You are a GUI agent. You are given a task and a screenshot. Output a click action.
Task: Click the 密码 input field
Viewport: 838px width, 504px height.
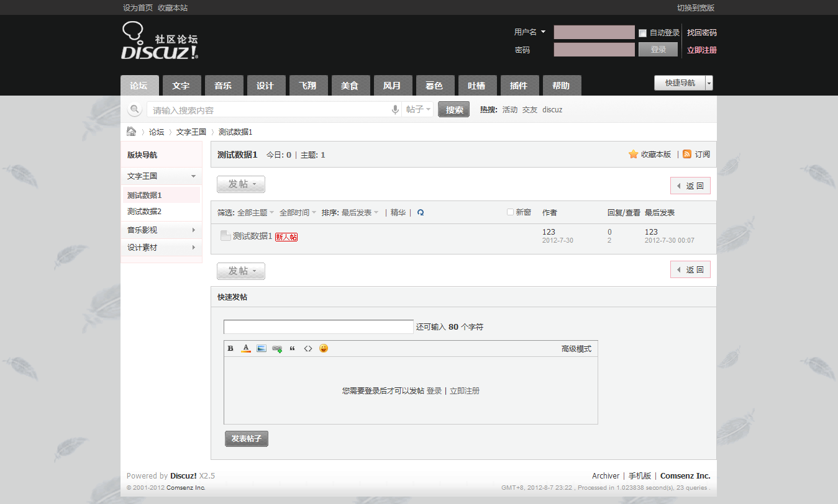click(594, 50)
